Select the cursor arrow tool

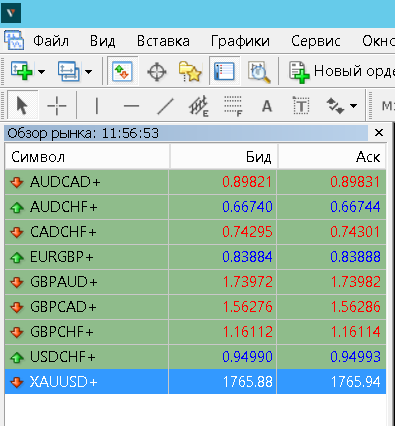(x=22, y=106)
